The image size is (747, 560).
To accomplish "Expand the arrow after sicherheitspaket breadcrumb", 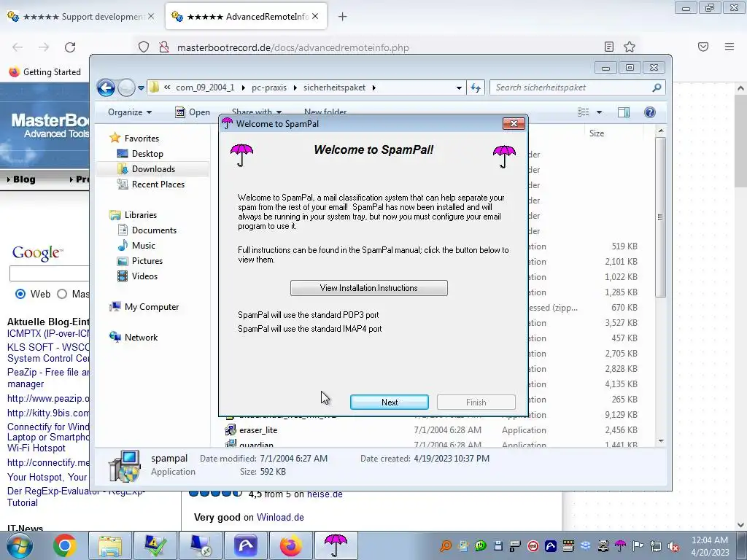I will tap(374, 87).
